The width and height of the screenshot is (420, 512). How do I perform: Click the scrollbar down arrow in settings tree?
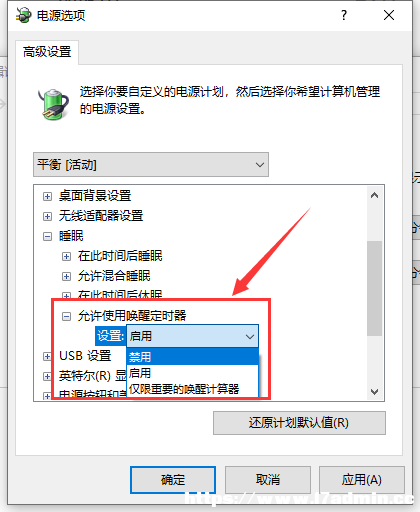point(374,391)
